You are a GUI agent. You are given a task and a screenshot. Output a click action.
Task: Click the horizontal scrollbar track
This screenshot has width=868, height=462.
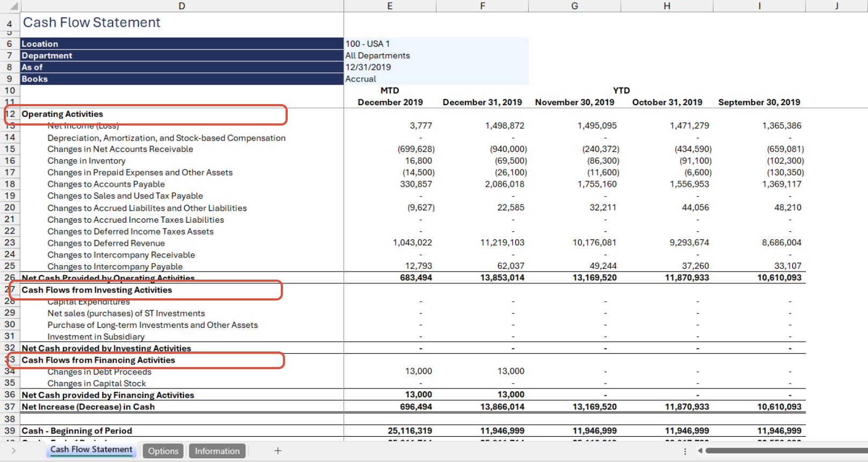pyautogui.click(x=786, y=451)
